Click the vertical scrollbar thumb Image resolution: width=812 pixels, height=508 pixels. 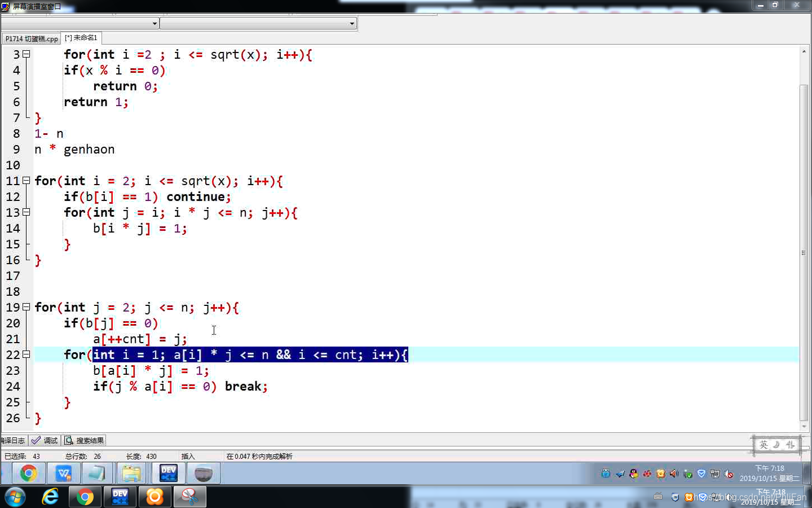pos(804,252)
